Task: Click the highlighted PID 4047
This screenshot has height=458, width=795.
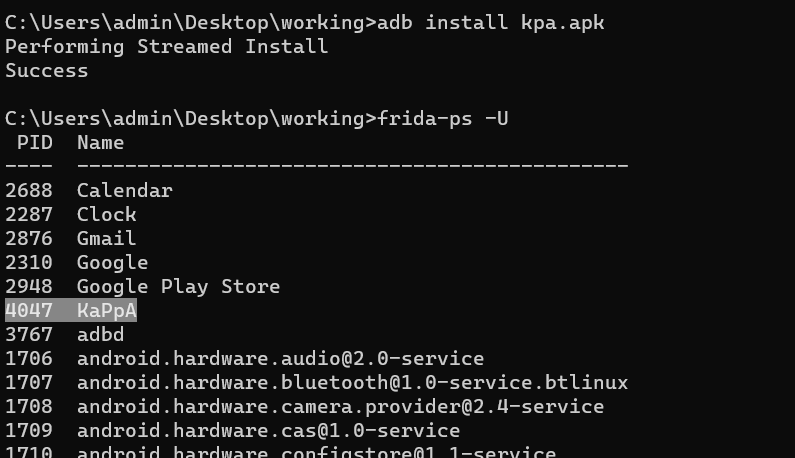Action: (28, 311)
